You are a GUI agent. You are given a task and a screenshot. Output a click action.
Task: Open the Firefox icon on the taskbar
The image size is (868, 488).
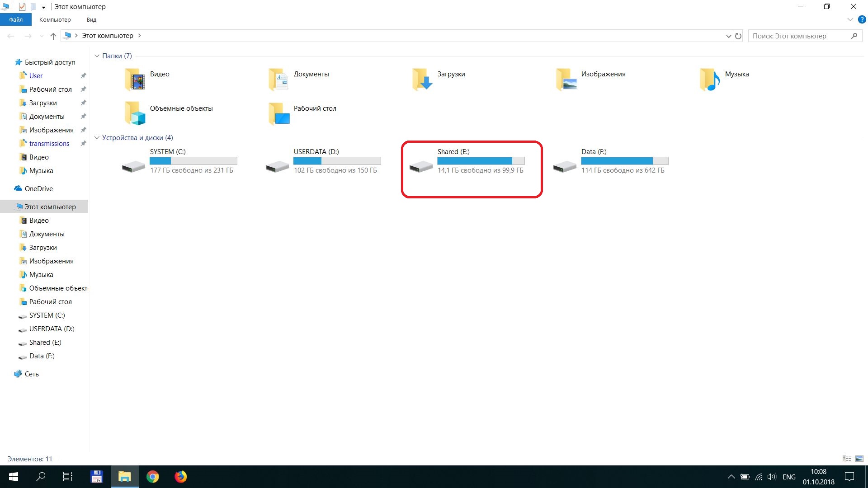pos(180,477)
